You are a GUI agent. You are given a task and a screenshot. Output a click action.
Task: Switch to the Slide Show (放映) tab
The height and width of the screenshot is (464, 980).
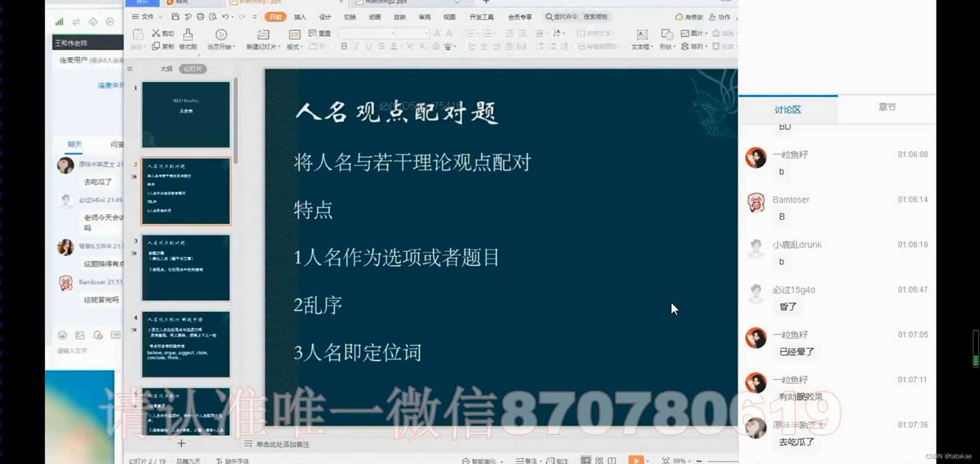coord(400,17)
